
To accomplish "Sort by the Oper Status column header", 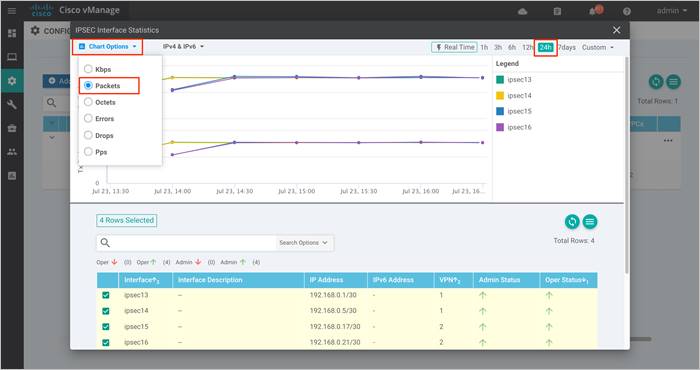I will [568, 280].
